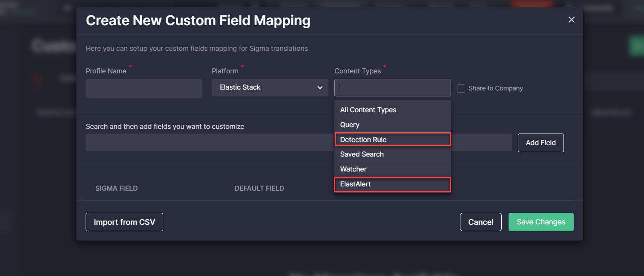
Task: Enable the Share to Company checkbox
Action: [x=460, y=88]
